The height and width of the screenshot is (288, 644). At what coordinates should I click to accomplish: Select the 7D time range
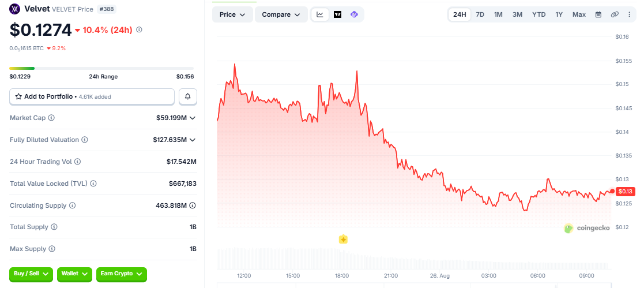[x=480, y=14]
